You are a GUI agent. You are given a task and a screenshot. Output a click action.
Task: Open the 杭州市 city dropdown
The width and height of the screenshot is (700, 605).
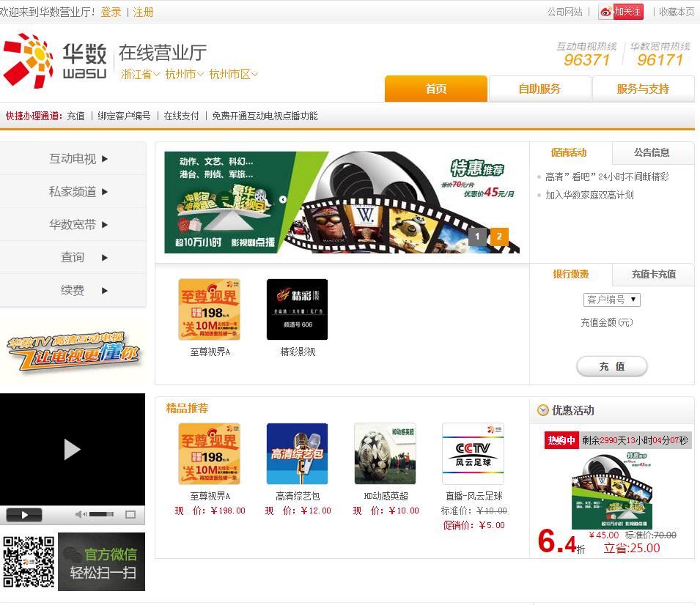[185, 74]
